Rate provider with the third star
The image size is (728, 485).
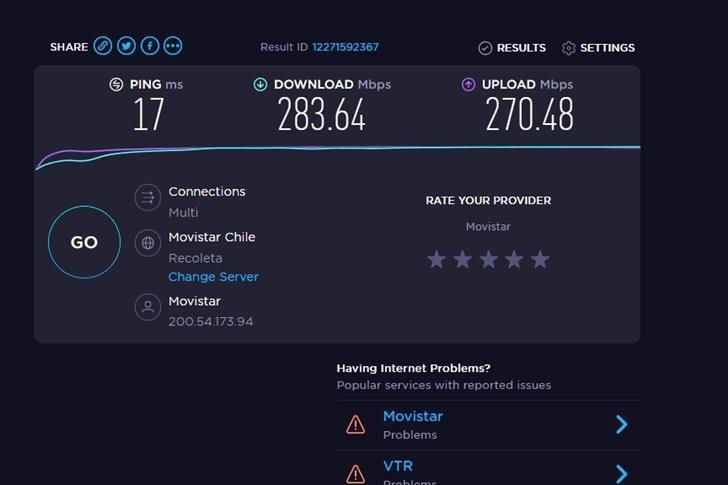click(x=488, y=259)
